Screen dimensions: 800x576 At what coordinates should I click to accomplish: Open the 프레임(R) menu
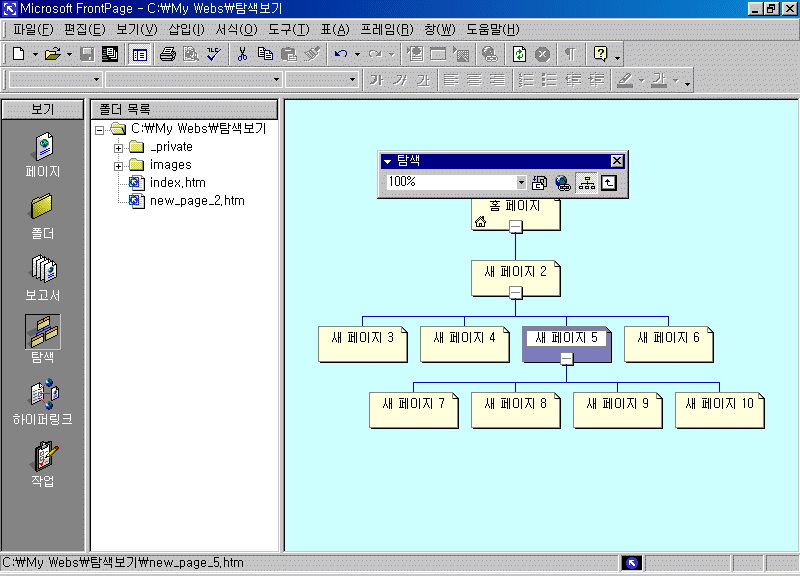click(387, 30)
